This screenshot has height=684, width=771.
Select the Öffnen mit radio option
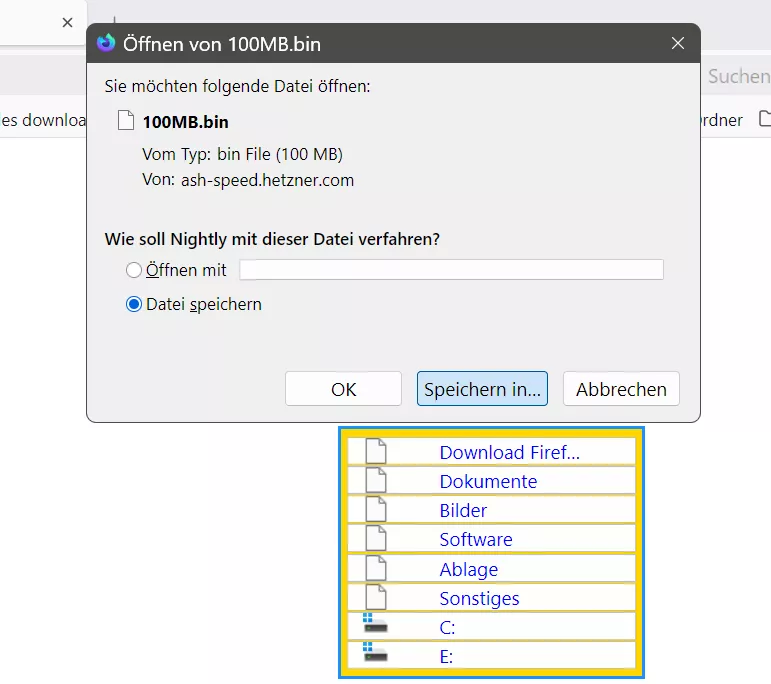tap(134, 270)
